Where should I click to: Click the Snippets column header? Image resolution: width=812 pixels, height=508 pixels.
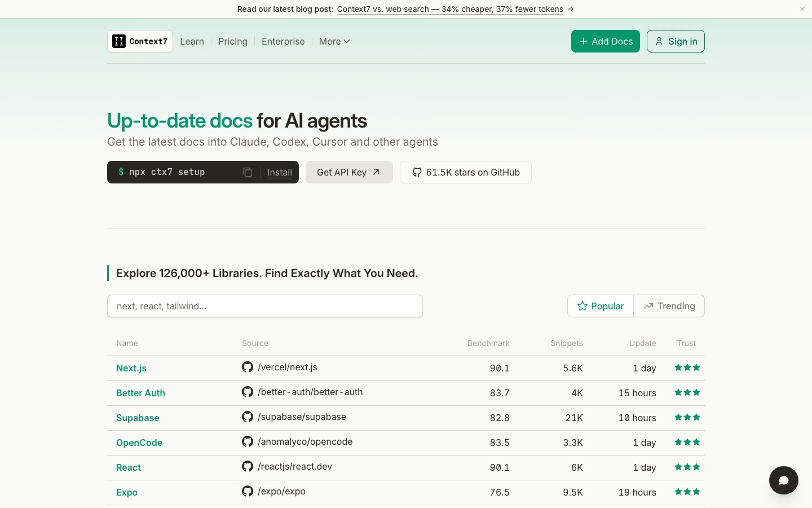click(x=567, y=343)
